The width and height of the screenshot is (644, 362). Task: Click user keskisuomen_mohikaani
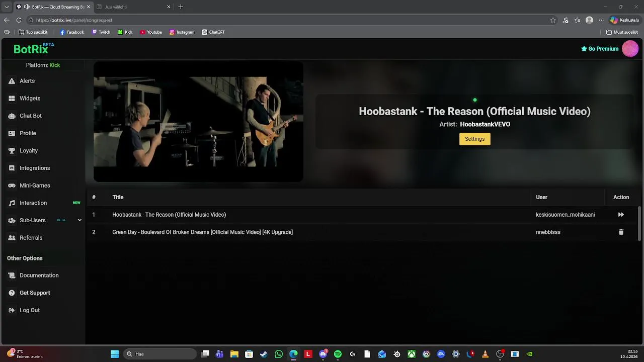click(x=565, y=215)
